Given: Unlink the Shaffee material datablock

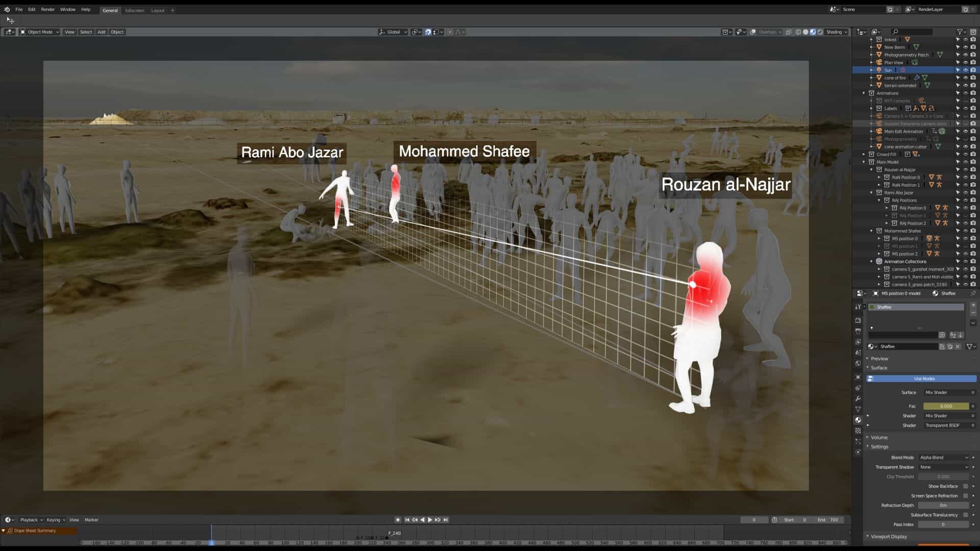Looking at the screenshot, I should pos(958,346).
